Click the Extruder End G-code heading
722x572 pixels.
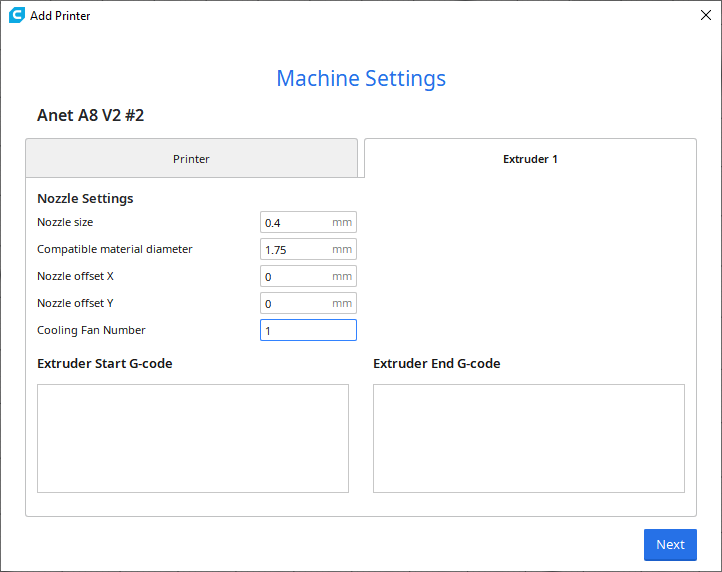click(437, 363)
